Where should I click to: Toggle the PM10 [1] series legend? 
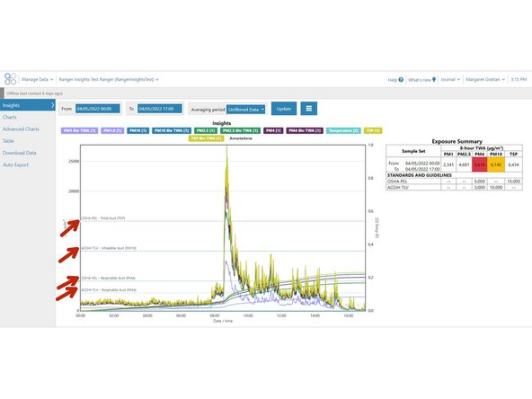tap(138, 130)
